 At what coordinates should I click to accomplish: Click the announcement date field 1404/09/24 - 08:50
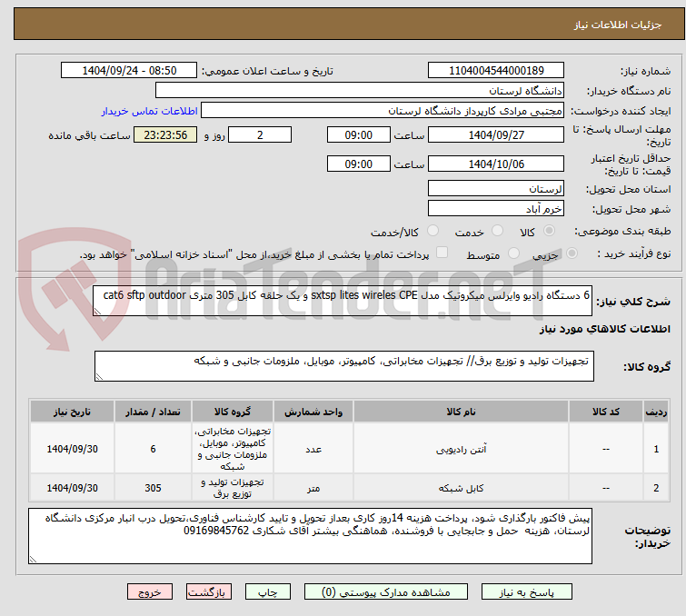pyautogui.click(x=129, y=71)
